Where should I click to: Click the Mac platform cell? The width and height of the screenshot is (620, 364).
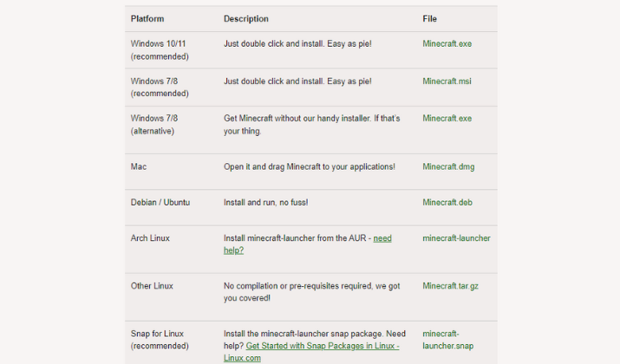[139, 166]
